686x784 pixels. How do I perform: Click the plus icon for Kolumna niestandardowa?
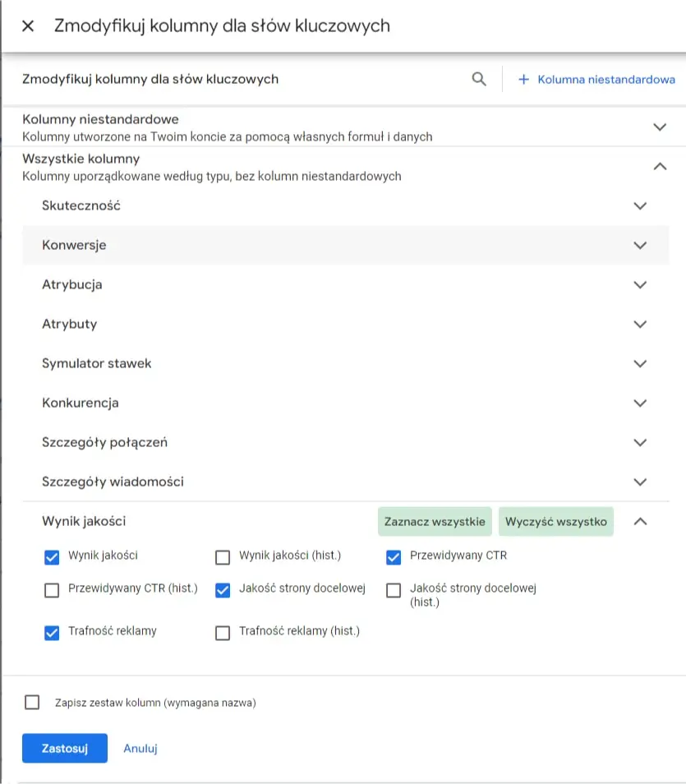523,80
